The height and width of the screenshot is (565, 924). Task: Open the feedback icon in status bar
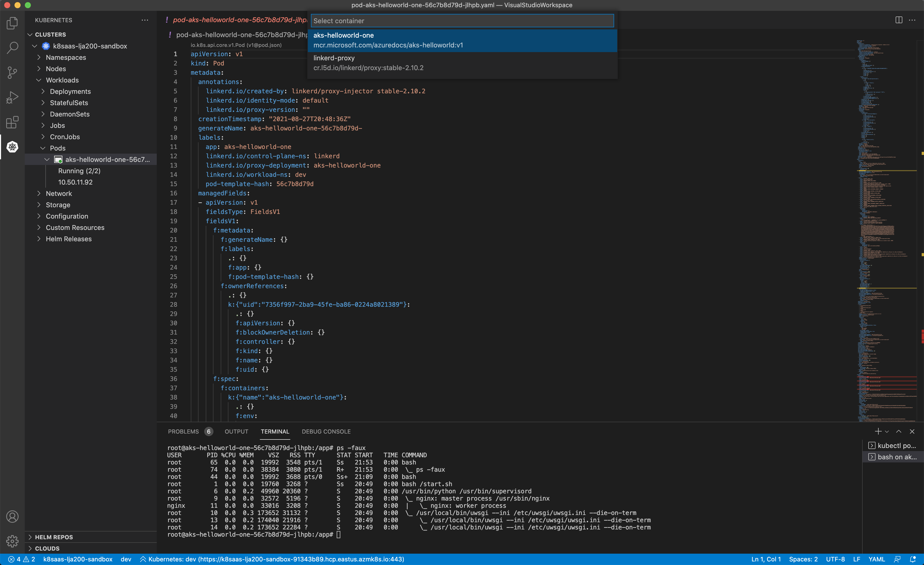(x=897, y=559)
